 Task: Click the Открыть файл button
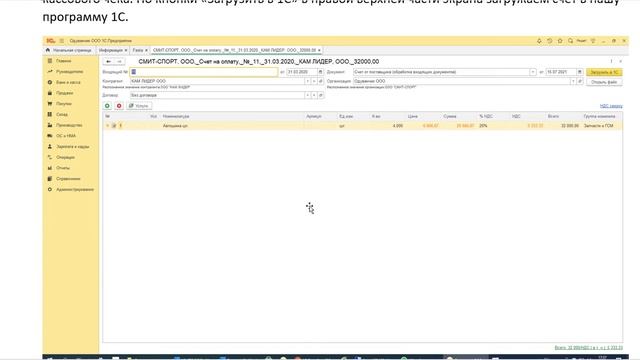pyautogui.click(x=604, y=82)
